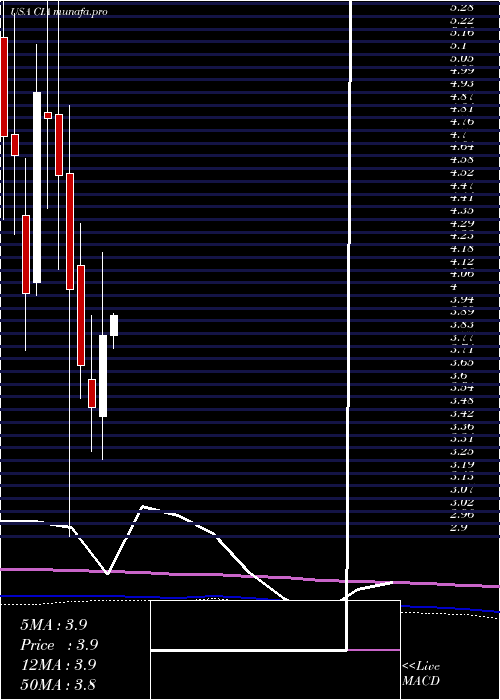Click the 3.42 price axis label
The width and height of the screenshot is (500, 700).
(x=462, y=413)
